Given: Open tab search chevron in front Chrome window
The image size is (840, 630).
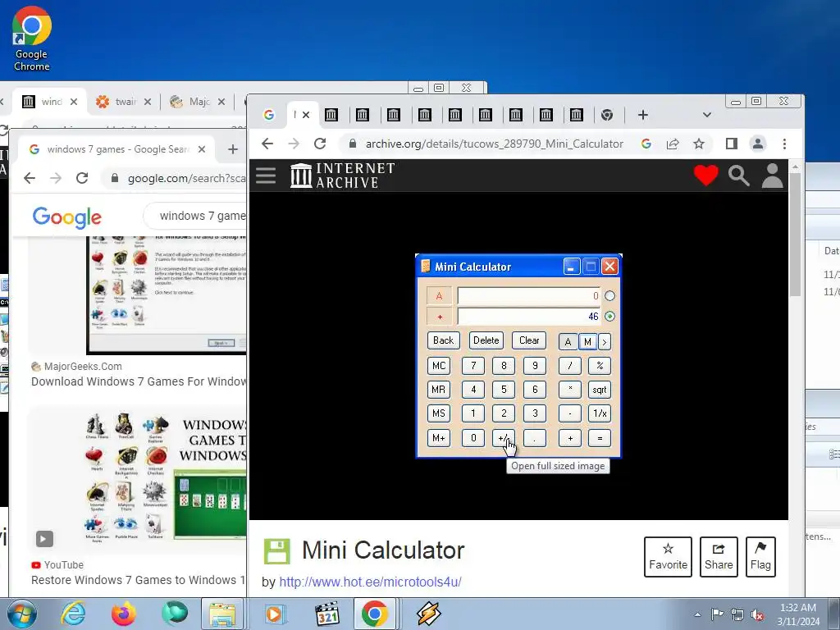Looking at the screenshot, I should 706,115.
